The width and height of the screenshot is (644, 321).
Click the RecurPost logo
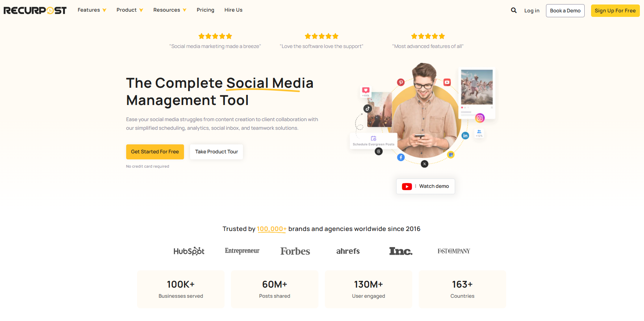coord(35,10)
